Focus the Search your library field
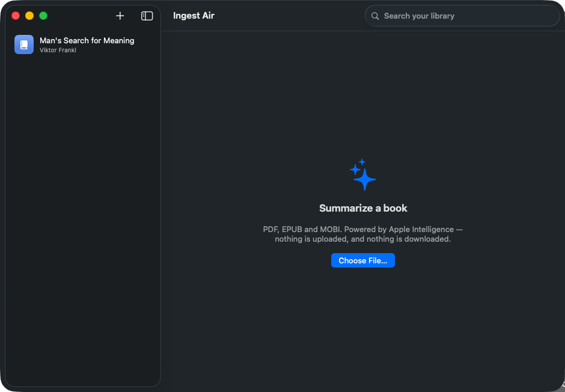565x392 pixels. (x=462, y=16)
